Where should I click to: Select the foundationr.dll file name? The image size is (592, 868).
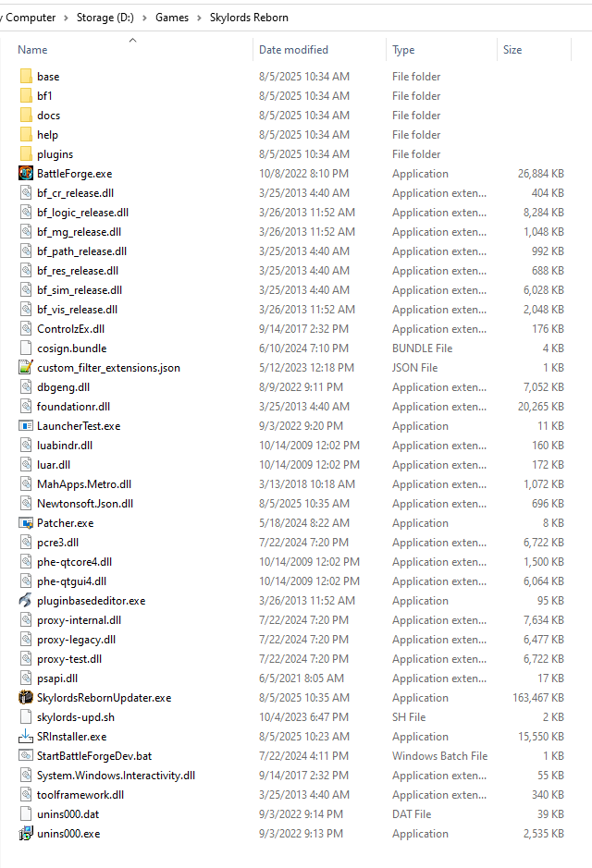(x=73, y=407)
